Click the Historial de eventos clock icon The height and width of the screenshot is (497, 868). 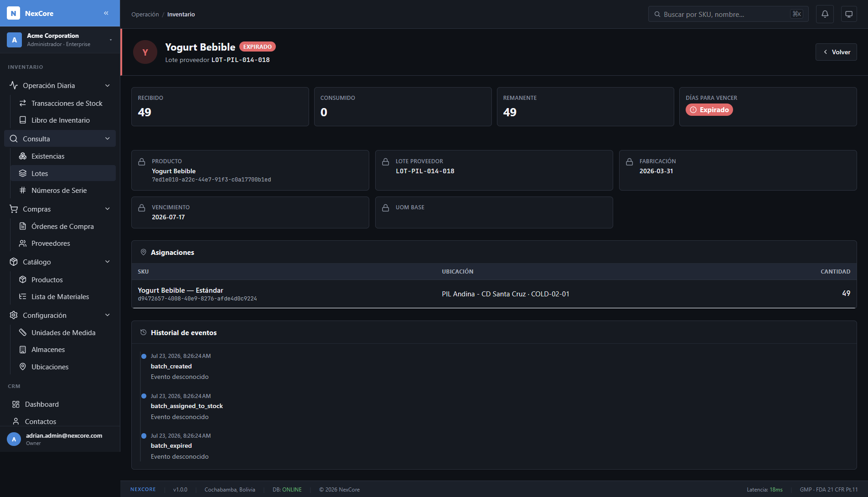(143, 332)
